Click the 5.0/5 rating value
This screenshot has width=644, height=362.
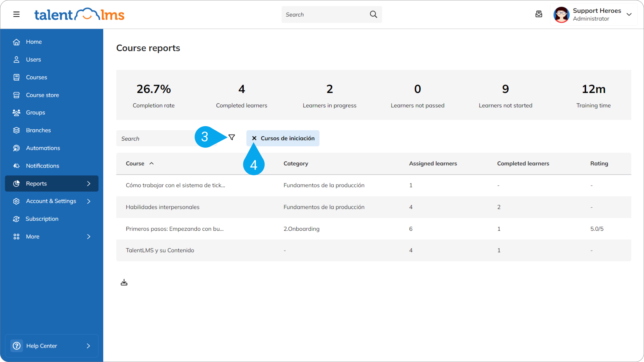(x=597, y=229)
